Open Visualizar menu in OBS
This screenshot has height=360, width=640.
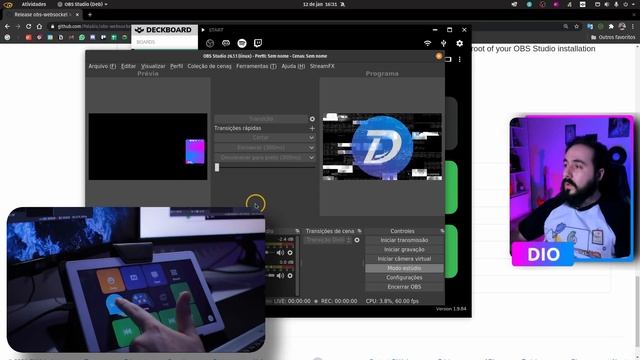[x=153, y=66]
